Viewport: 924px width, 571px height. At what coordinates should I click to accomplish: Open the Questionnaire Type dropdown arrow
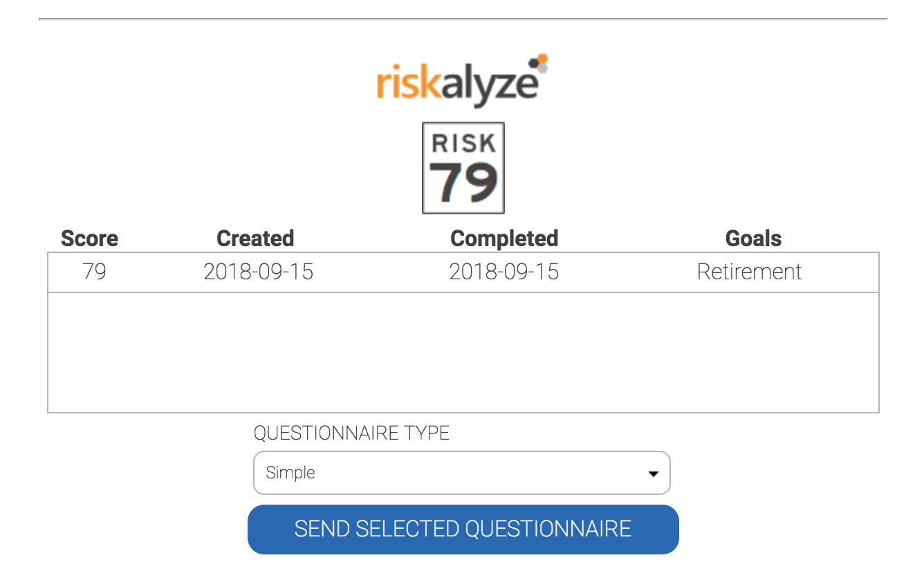[x=652, y=474]
